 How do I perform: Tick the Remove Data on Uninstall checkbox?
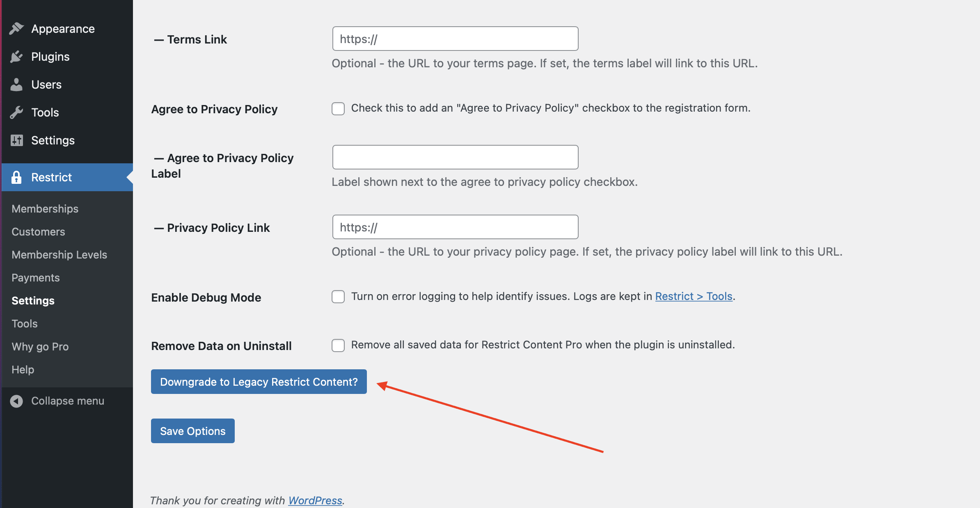tap(338, 345)
